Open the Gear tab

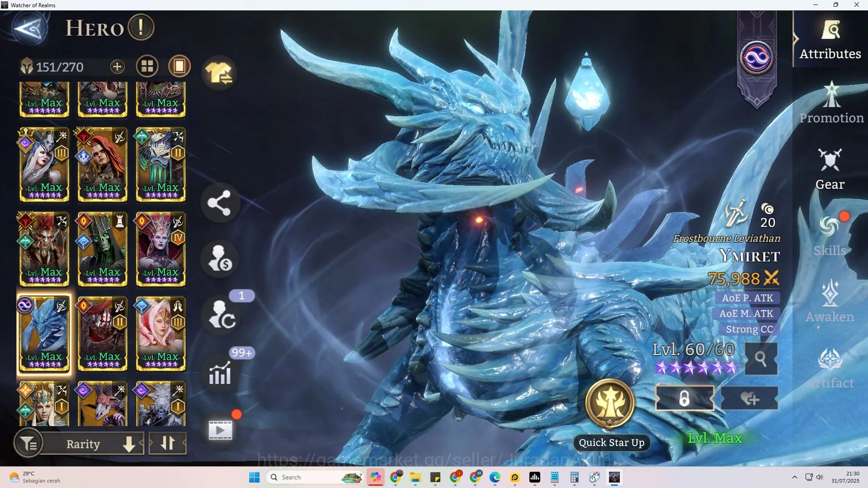[830, 170]
